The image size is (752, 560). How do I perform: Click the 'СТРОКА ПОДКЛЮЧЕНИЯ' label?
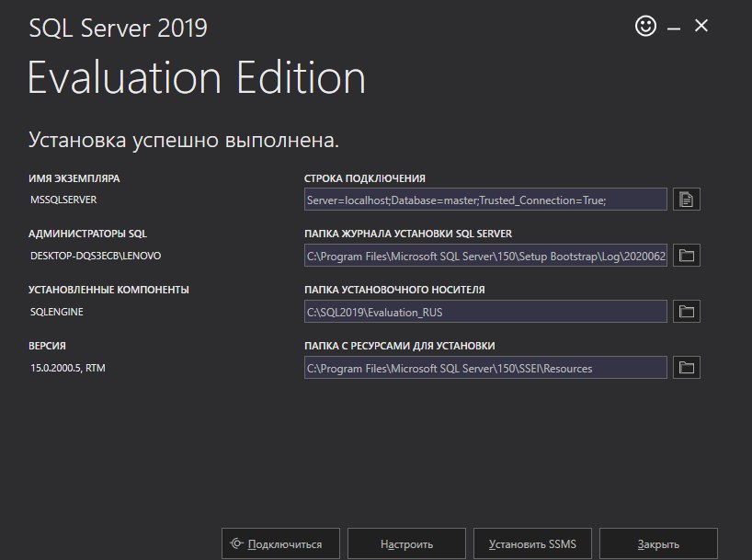click(x=364, y=178)
